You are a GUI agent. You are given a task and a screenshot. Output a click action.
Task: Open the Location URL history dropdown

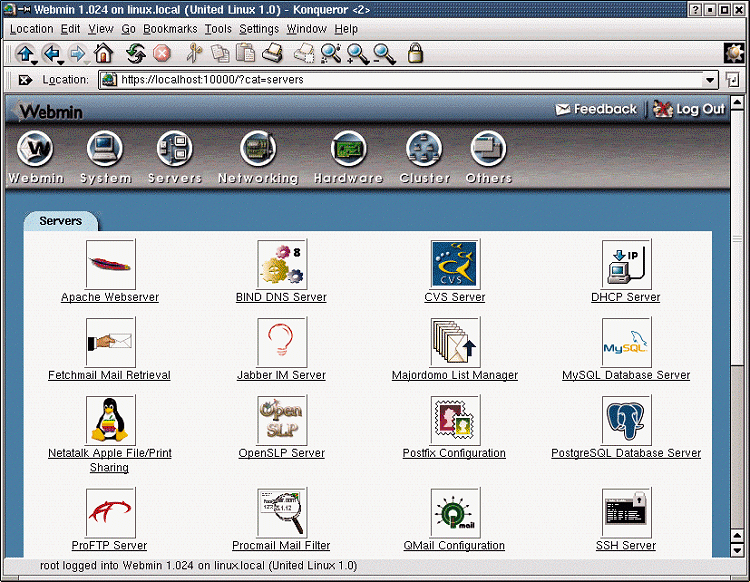coord(710,80)
